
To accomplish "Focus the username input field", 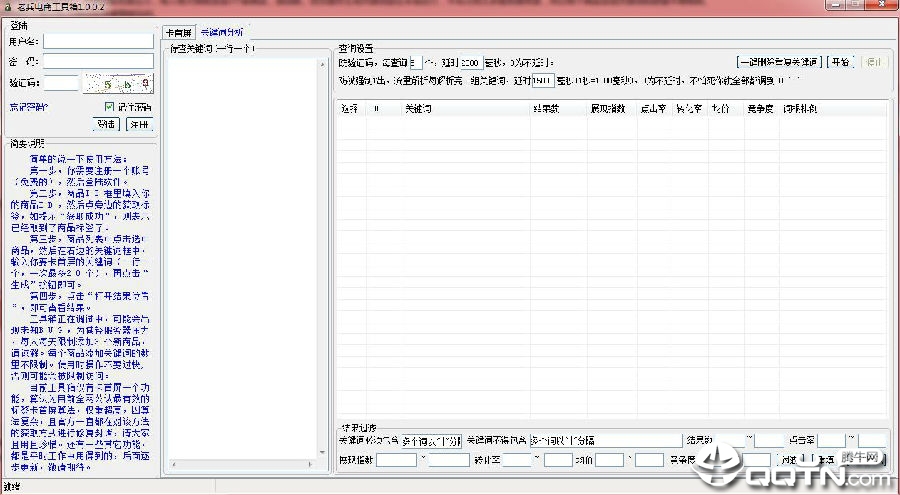I will pos(98,41).
